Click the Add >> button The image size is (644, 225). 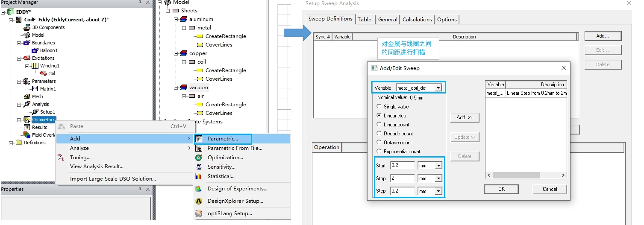(465, 117)
